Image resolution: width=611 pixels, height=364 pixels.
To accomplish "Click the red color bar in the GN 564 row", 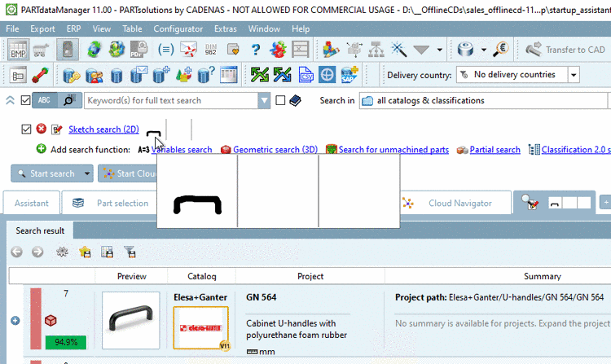I will pyautogui.click(x=36, y=319).
